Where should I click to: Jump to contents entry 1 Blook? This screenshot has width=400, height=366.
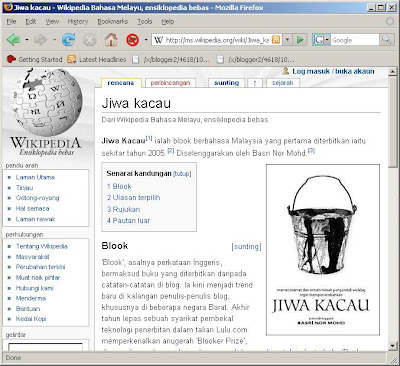coord(119,187)
